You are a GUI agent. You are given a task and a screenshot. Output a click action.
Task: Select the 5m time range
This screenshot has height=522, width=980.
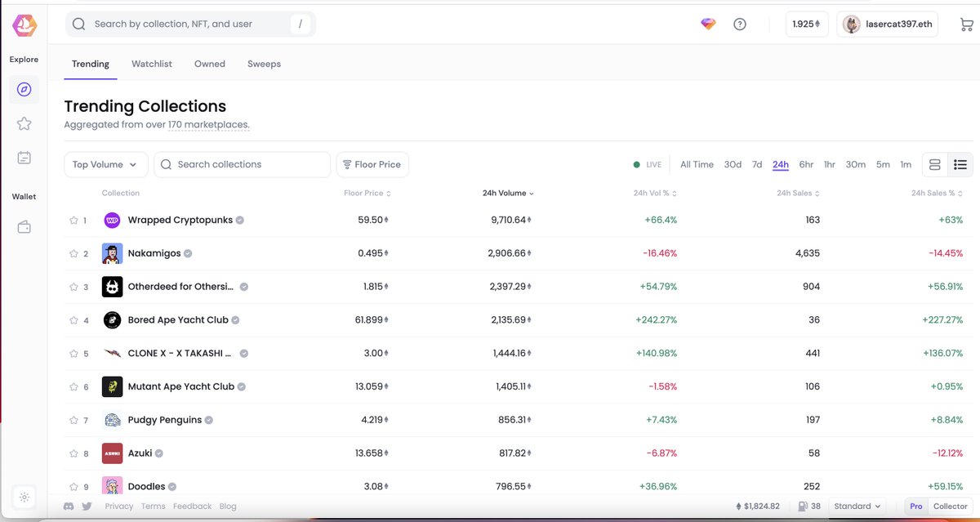[x=883, y=164]
